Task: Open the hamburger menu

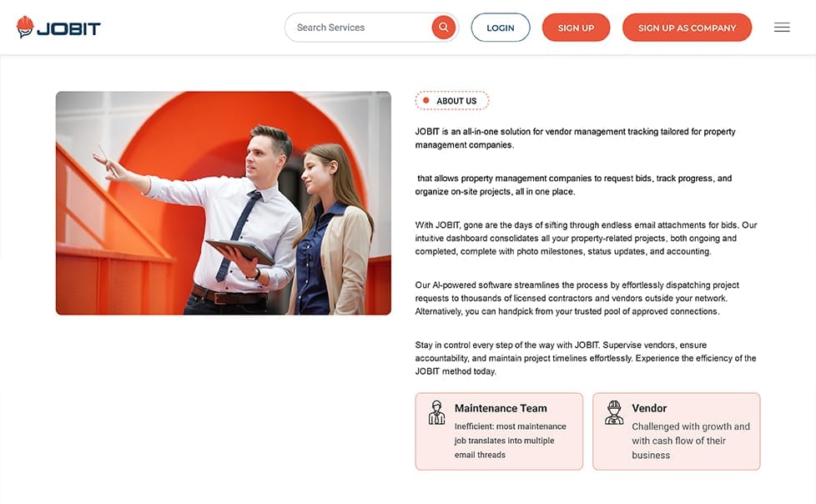Action: coord(782,28)
